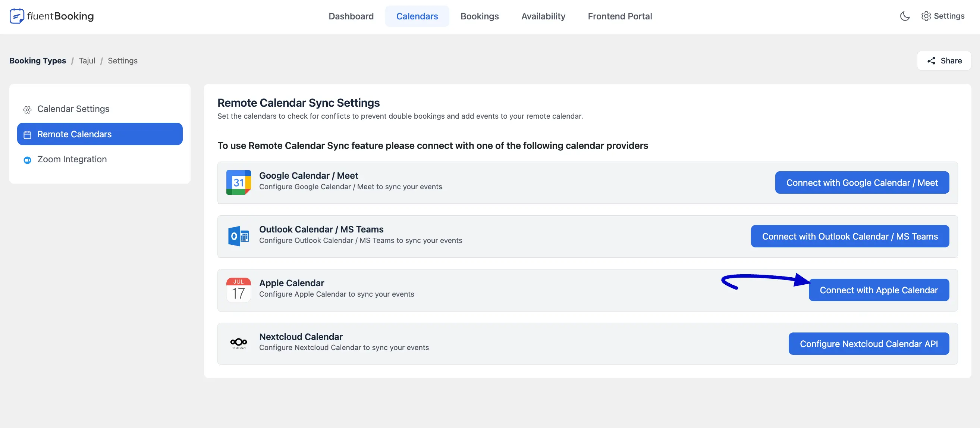Select Zoom Integration in sidebar
The width and height of the screenshot is (980, 428).
tap(100, 159)
